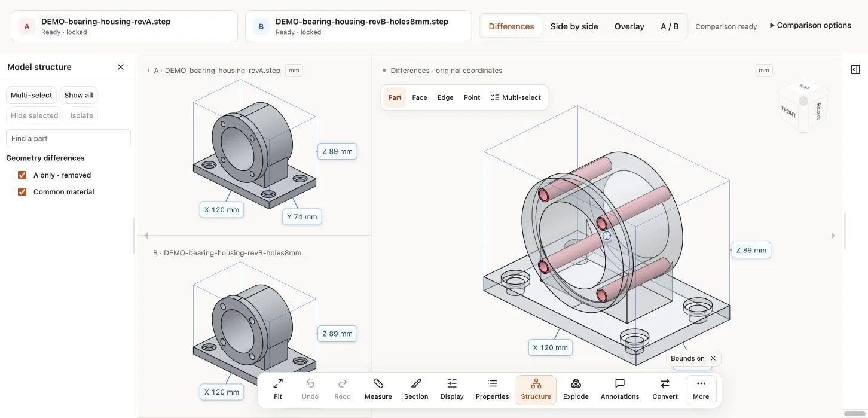Switch to Face selection mode
Screen dimensions: 868x418
pyautogui.click(x=420, y=97)
